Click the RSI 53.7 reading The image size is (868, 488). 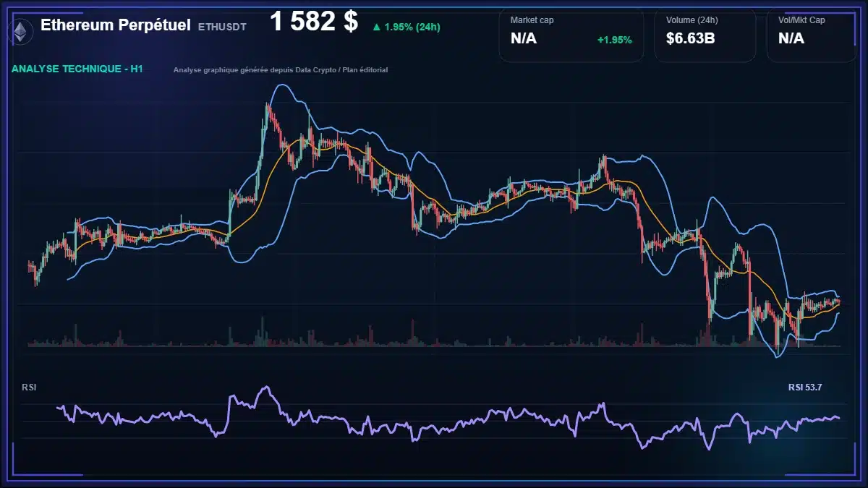pos(805,388)
